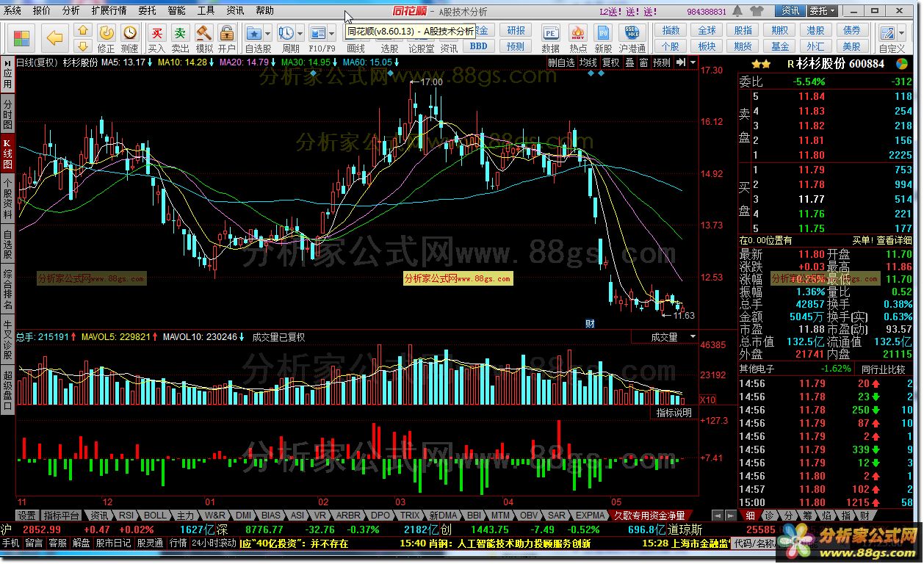Click the skip-to-end arrow icon in chart toolbar
Screen dimensions: 924x564
[681, 62]
